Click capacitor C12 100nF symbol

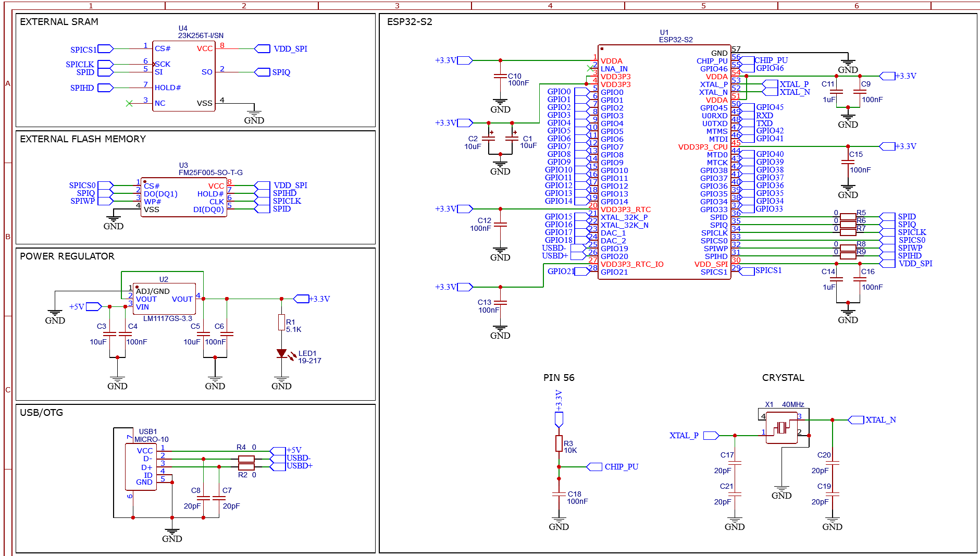pos(500,224)
